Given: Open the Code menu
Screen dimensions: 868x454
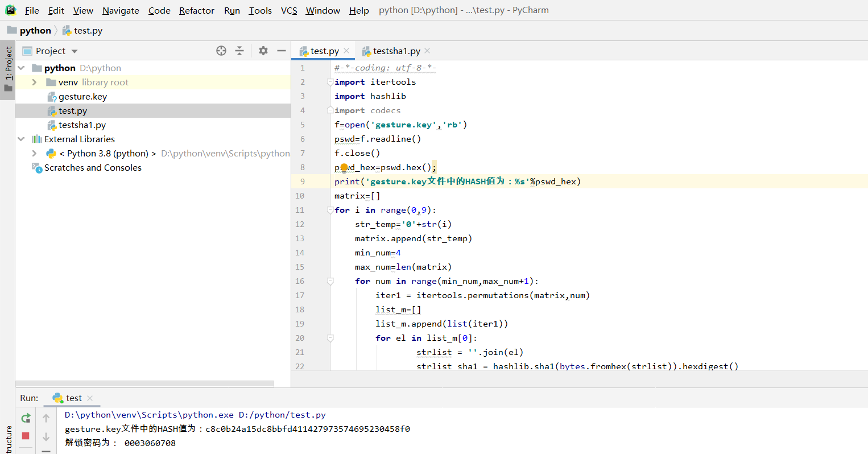Looking at the screenshot, I should [159, 10].
